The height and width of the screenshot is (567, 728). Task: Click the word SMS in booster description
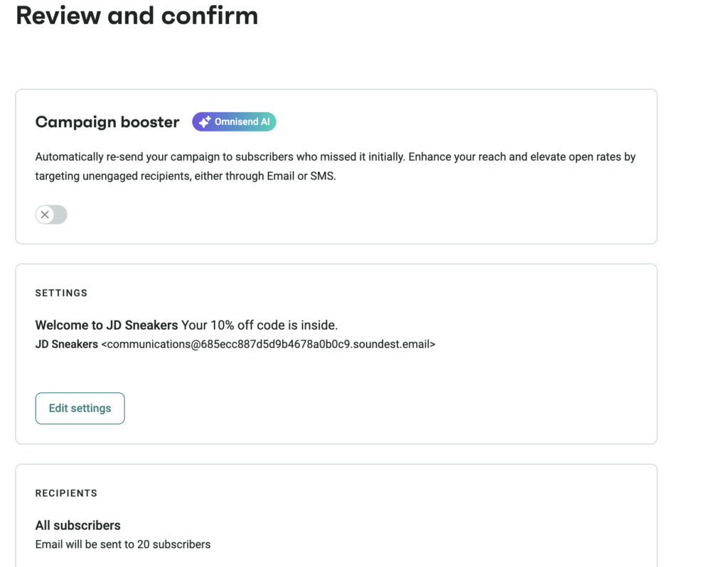click(x=321, y=176)
